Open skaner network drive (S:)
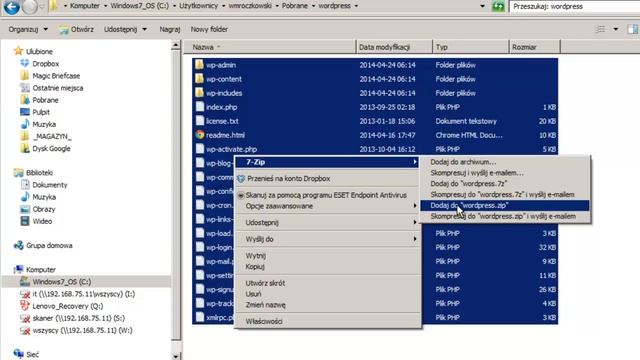This screenshot has width=640, height=360. [x=78, y=318]
